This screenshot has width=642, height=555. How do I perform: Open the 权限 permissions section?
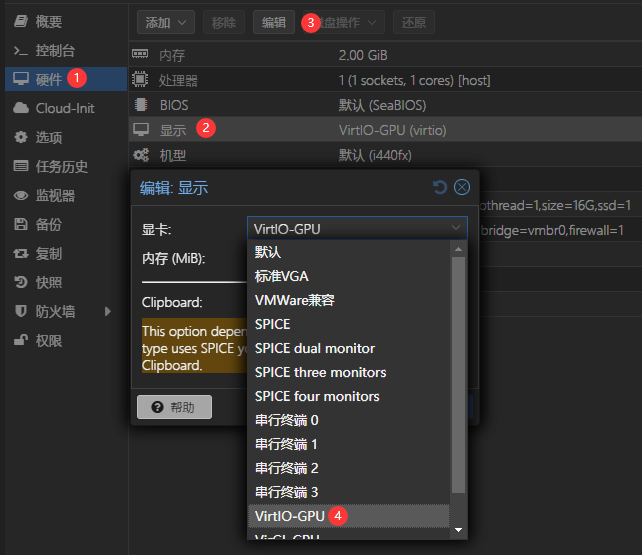[48, 340]
